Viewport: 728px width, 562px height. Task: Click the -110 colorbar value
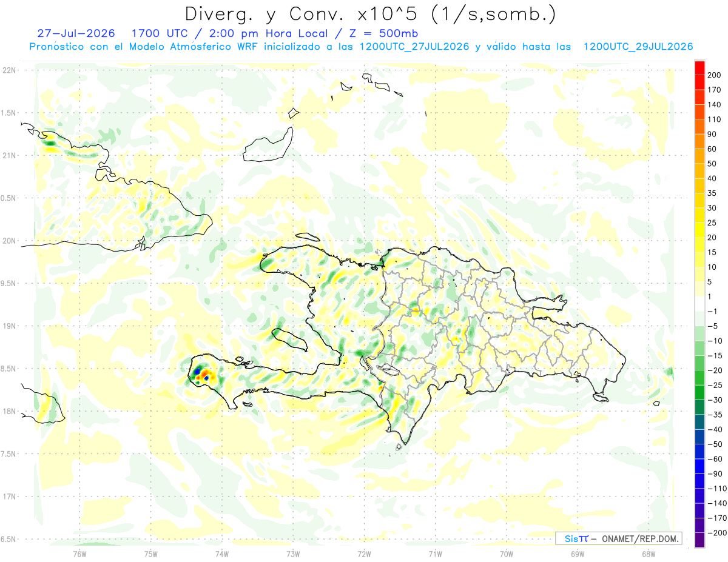coord(716,488)
